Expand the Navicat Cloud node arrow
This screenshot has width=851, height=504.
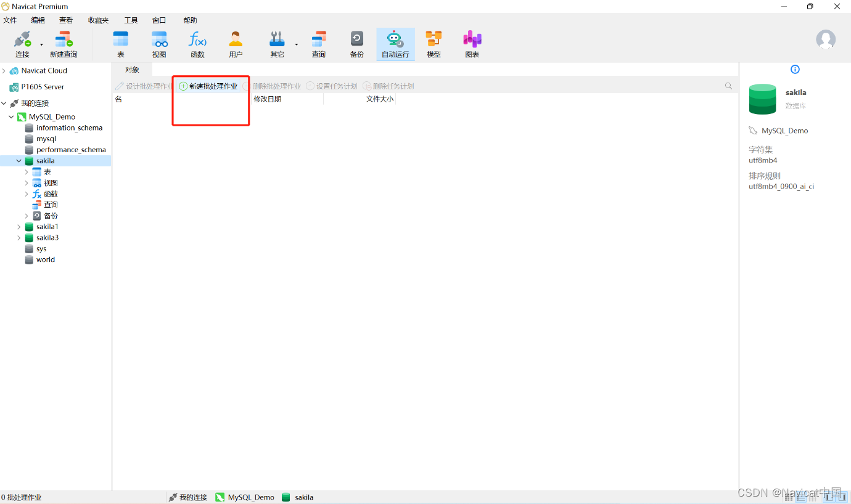pyautogui.click(x=4, y=71)
